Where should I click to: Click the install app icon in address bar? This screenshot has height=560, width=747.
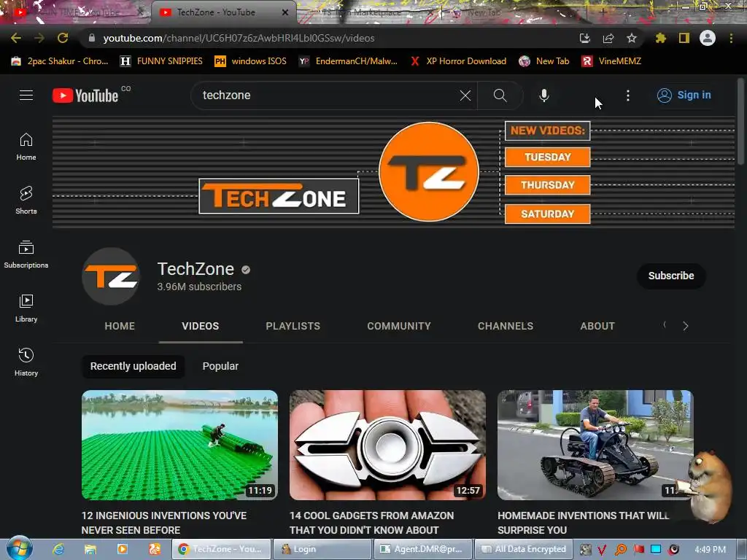pyautogui.click(x=585, y=38)
